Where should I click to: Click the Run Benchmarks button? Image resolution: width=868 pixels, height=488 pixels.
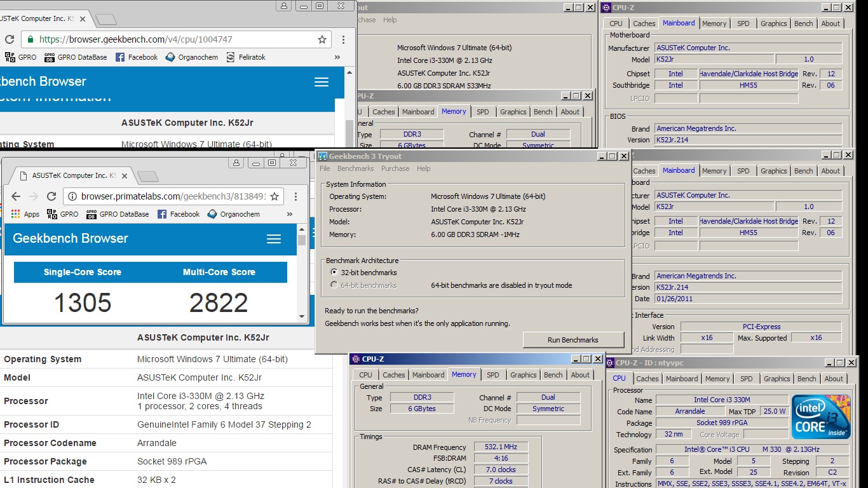pyautogui.click(x=573, y=340)
